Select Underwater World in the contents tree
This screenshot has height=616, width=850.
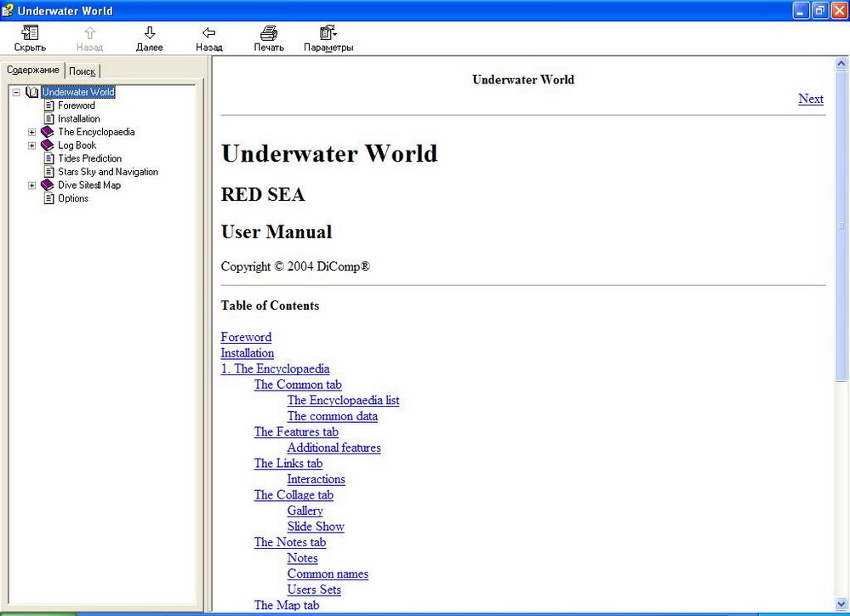[x=78, y=92]
